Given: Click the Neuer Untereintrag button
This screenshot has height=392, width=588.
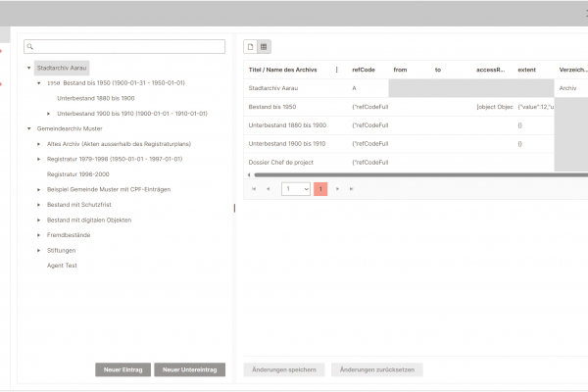Looking at the screenshot, I should pos(189,369).
